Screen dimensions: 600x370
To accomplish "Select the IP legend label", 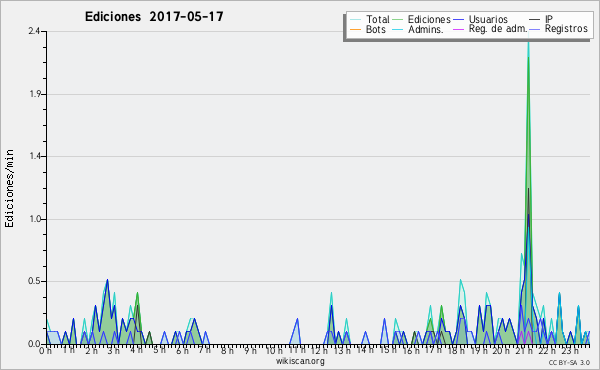I will pos(549,19).
